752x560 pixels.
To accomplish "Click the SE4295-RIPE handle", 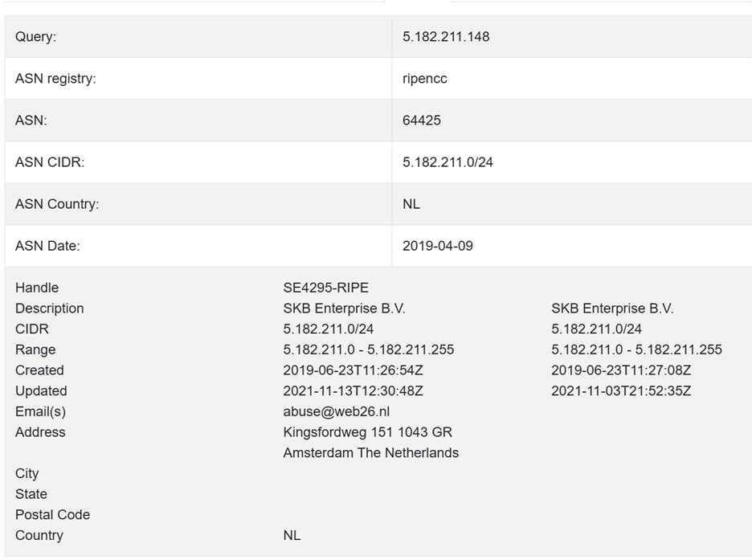I will (325, 288).
